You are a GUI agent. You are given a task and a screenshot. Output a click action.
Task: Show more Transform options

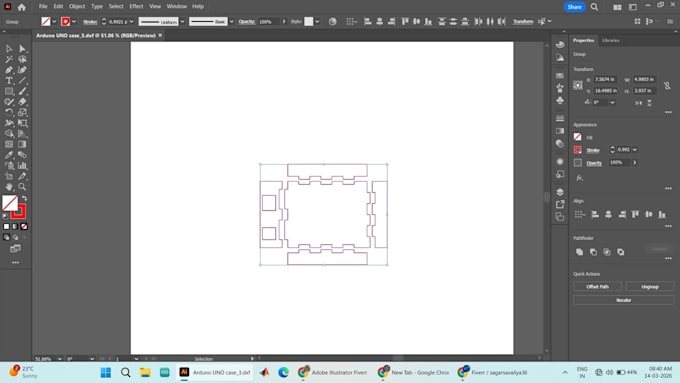click(668, 112)
